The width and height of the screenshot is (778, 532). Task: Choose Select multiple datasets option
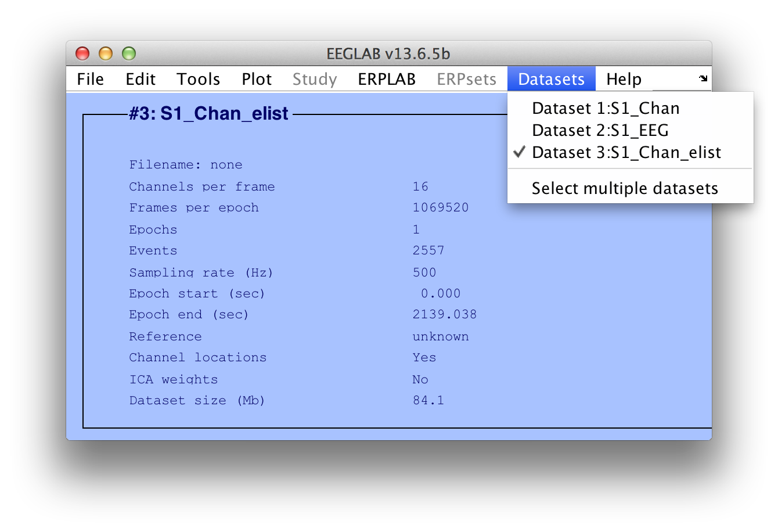631,189
